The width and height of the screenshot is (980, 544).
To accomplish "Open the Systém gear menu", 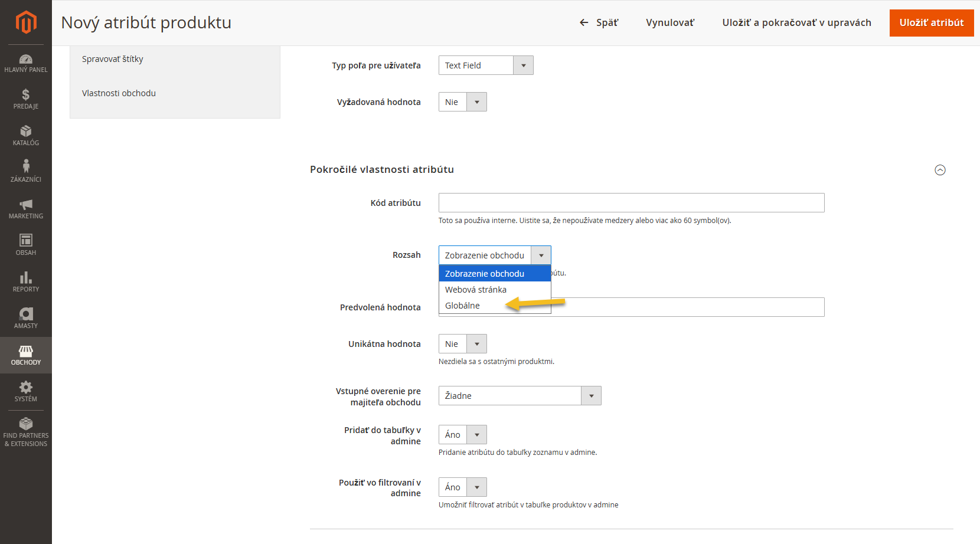I will 26,391.
